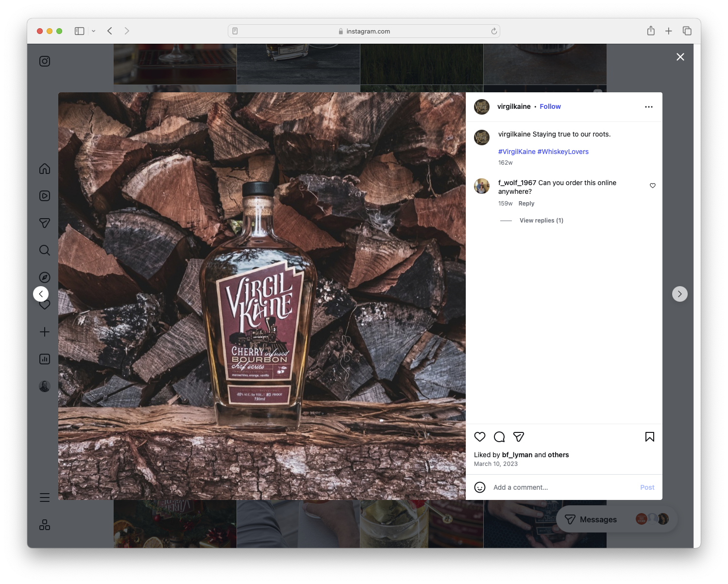The width and height of the screenshot is (728, 584).
Task: Open direct messages from sidebar
Action: [44, 223]
